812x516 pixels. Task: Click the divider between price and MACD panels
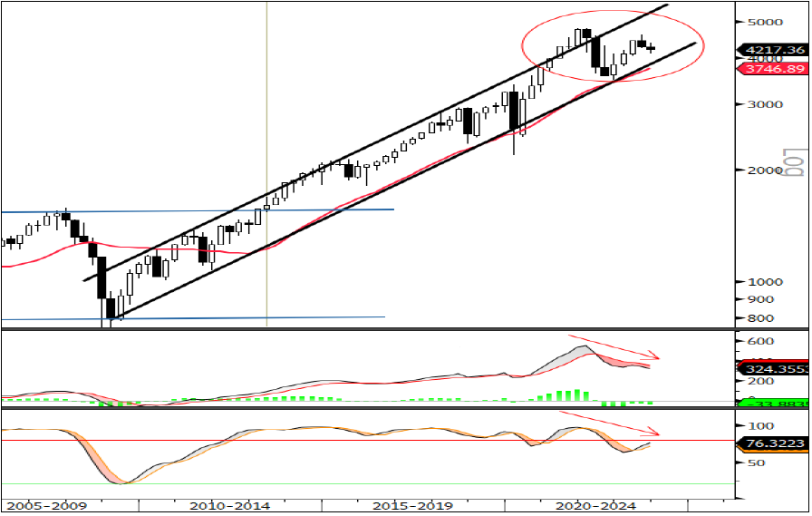pyautogui.click(x=362, y=329)
